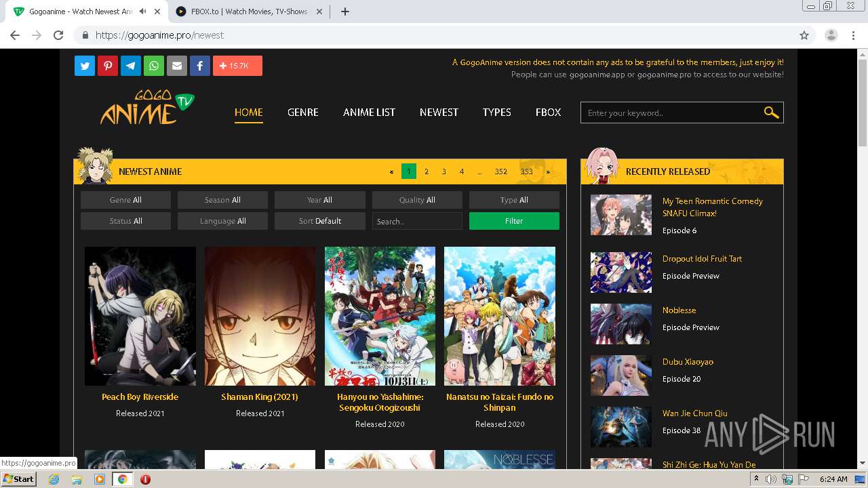
Task: Expand the Quality All filter
Action: tap(417, 200)
